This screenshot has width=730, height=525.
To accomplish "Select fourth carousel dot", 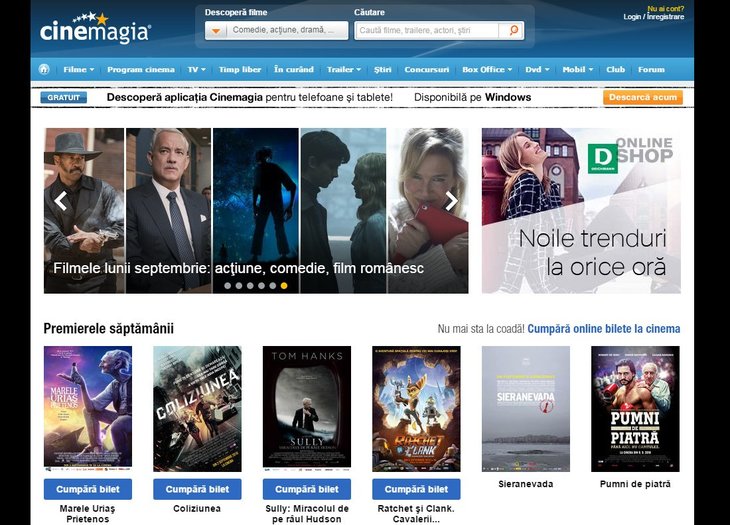I will pos(262,286).
